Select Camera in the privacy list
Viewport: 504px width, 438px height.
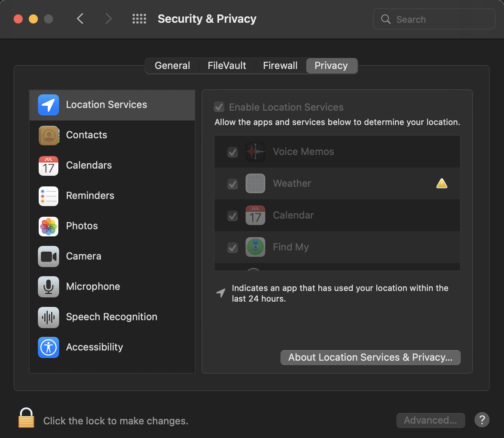(112, 257)
